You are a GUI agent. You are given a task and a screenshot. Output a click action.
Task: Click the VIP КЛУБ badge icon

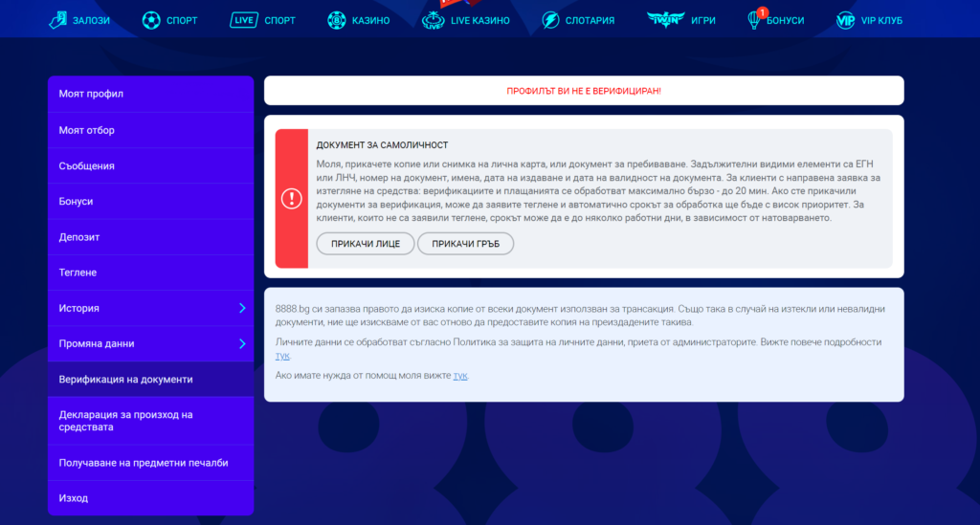tap(845, 20)
